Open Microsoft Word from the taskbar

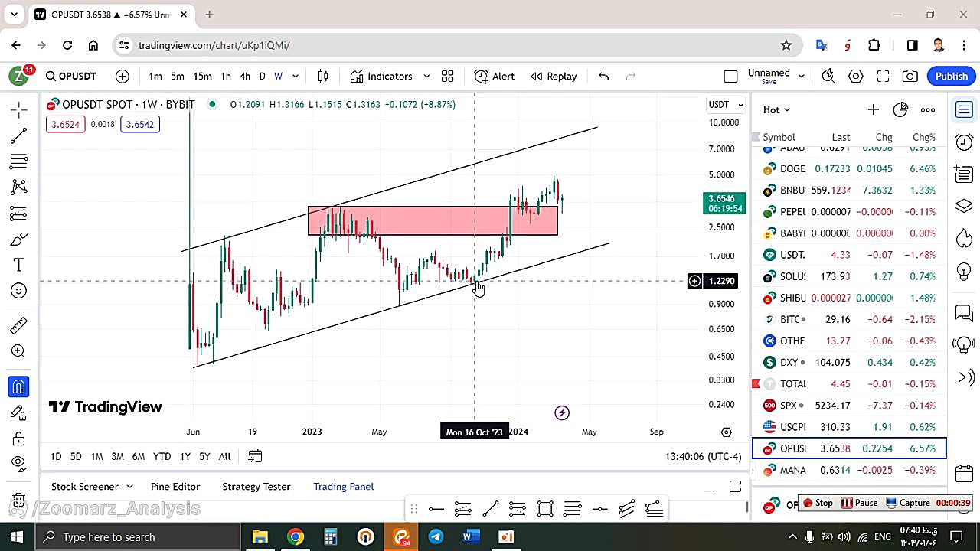tap(471, 536)
